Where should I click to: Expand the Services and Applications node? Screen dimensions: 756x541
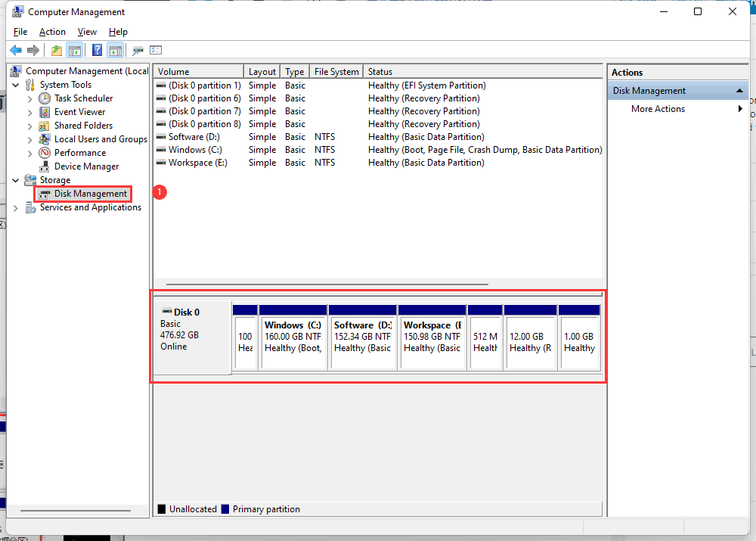click(16, 207)
